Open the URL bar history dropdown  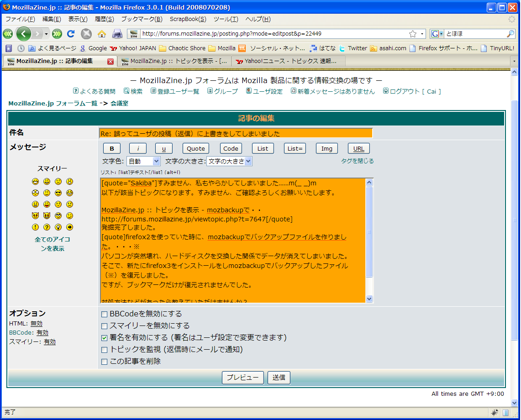(x=422, y=34)
